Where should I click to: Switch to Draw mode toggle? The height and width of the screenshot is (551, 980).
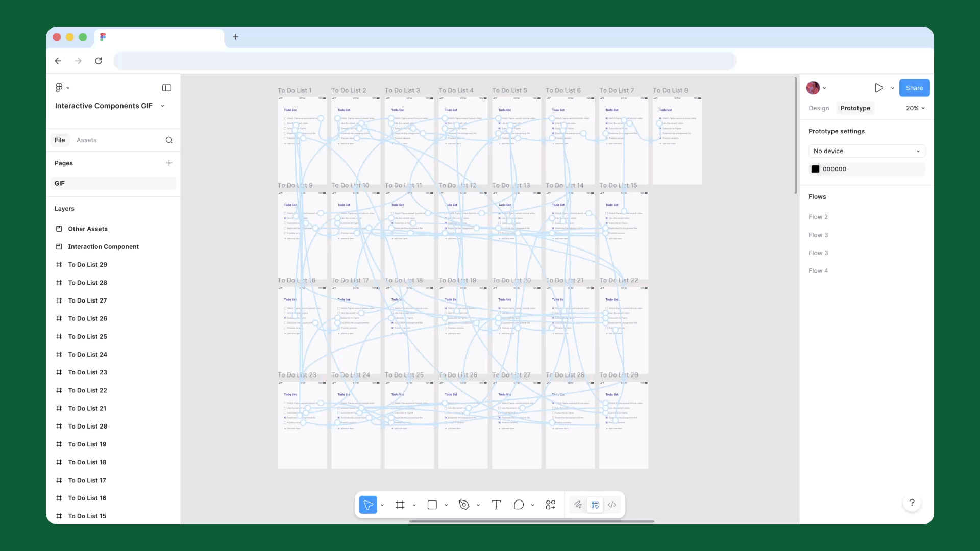[x=578, y=505]
